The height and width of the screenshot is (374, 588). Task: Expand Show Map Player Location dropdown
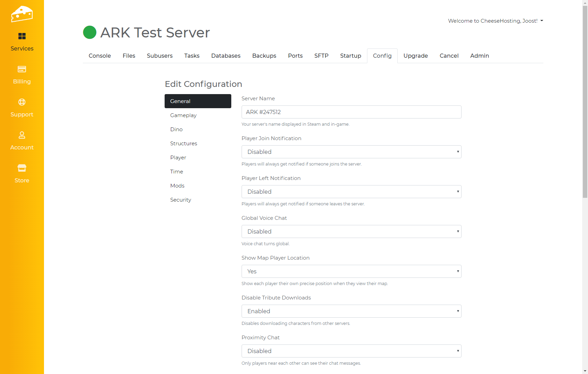click(x=351, y=271)
